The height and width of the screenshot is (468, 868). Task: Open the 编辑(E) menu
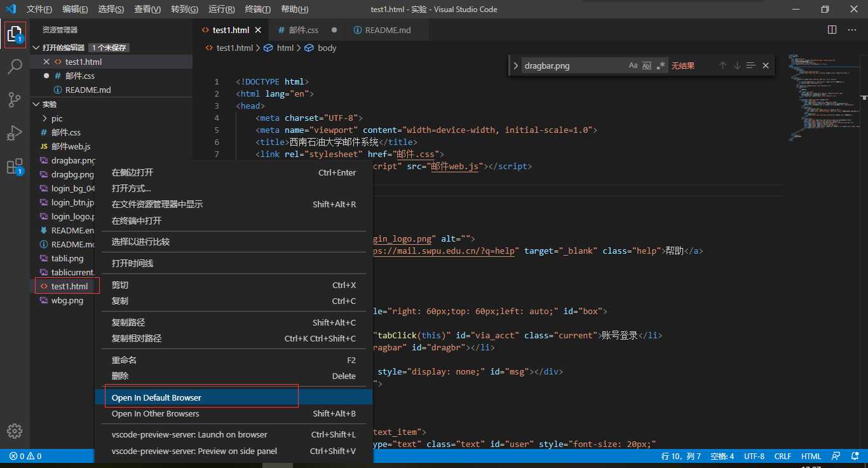[76, 9]
